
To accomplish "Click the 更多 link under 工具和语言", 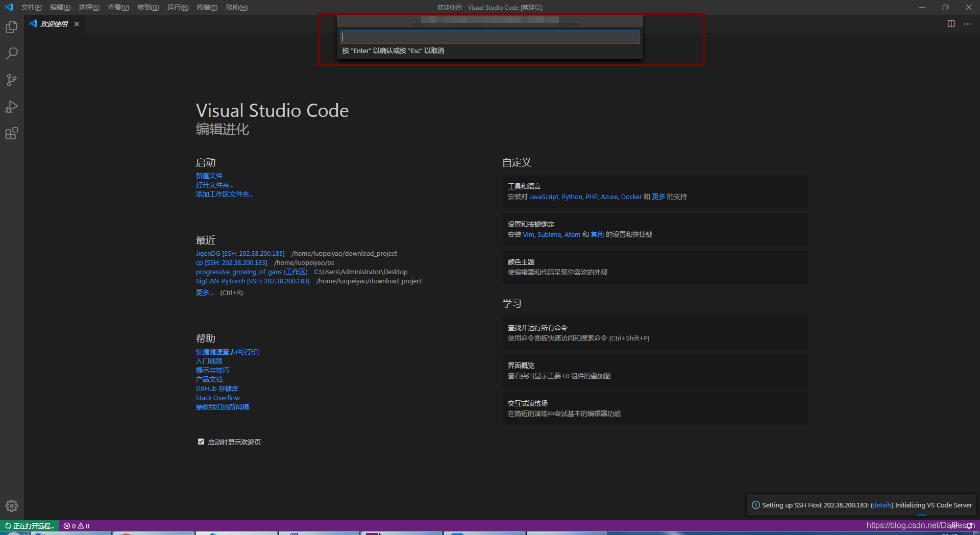I will tap(658, 197).
